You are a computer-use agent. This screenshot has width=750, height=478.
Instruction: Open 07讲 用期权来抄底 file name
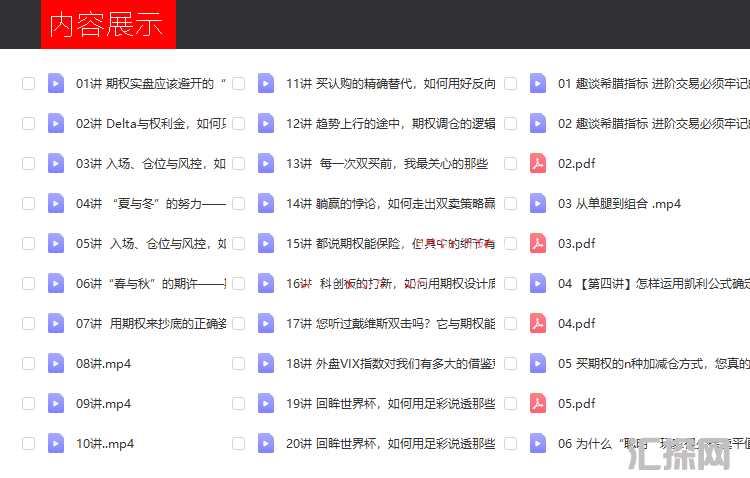(150, 324)
